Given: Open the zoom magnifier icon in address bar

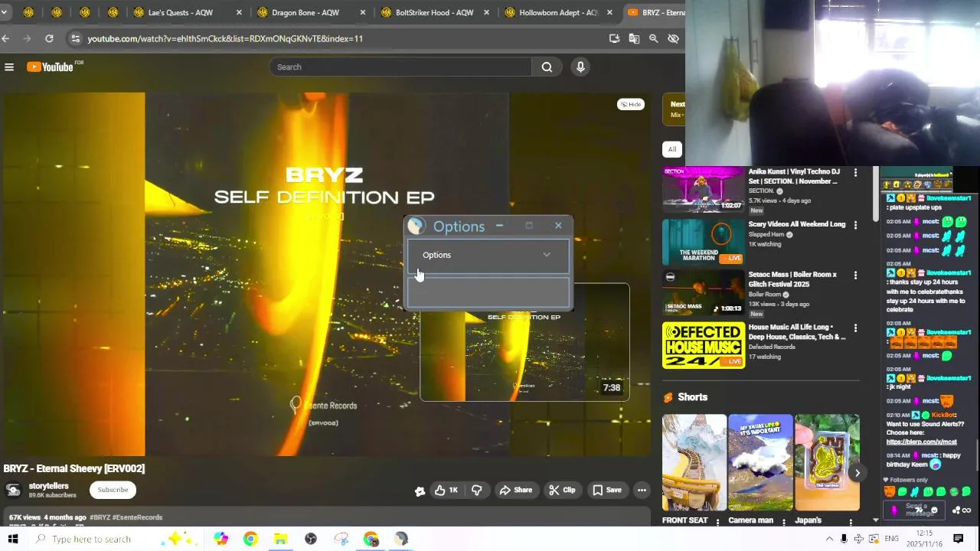Looking at the screenshot, I should (653, 38).
